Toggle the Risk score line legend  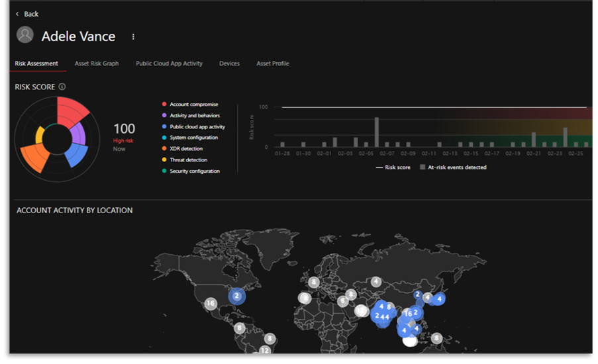tap(394, 167)
